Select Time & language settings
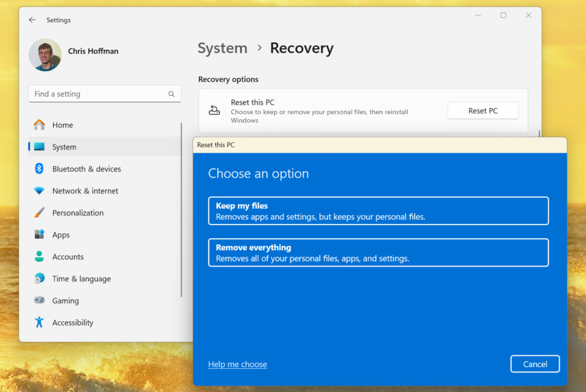 click(81, 278)
